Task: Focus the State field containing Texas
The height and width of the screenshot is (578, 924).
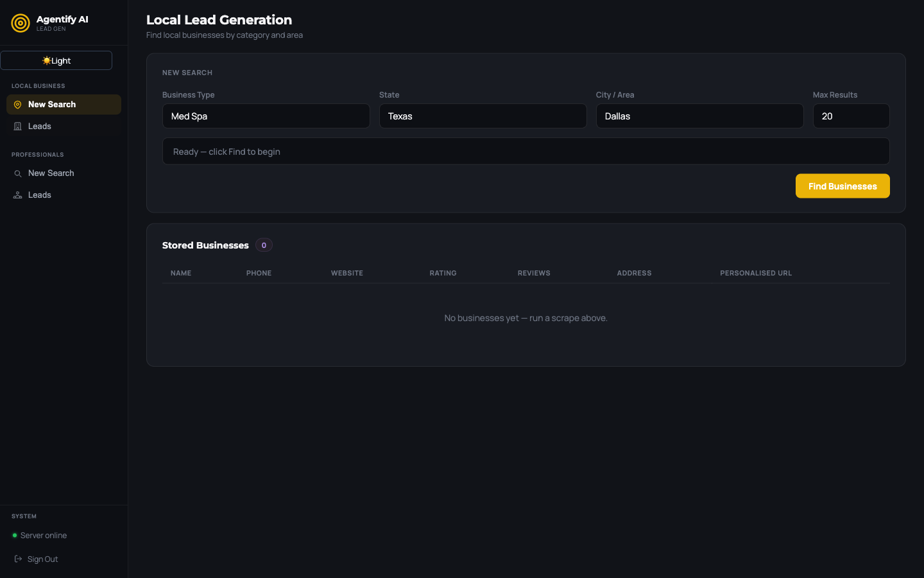Action: [483, 116]
